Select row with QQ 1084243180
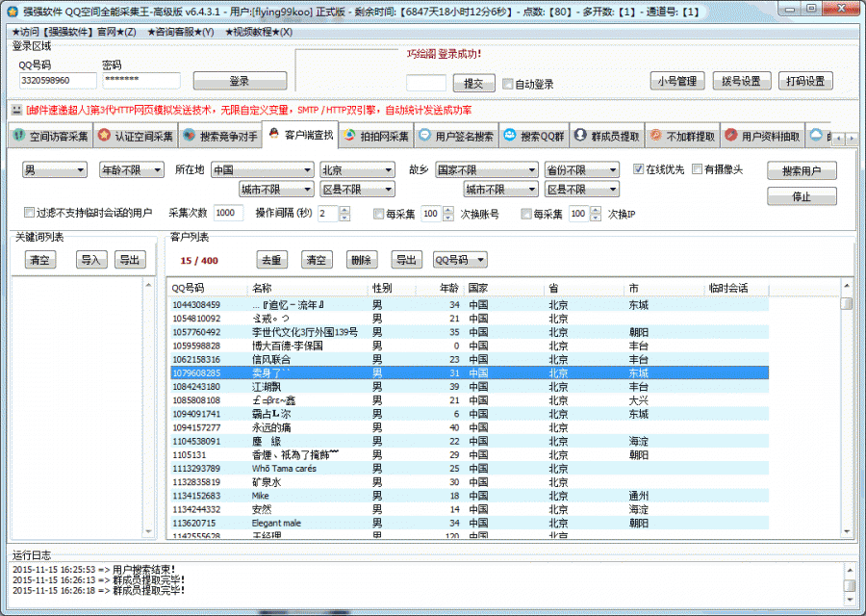Image resolution: width=866 pixels, height=616 pixels. click(469, 387)
